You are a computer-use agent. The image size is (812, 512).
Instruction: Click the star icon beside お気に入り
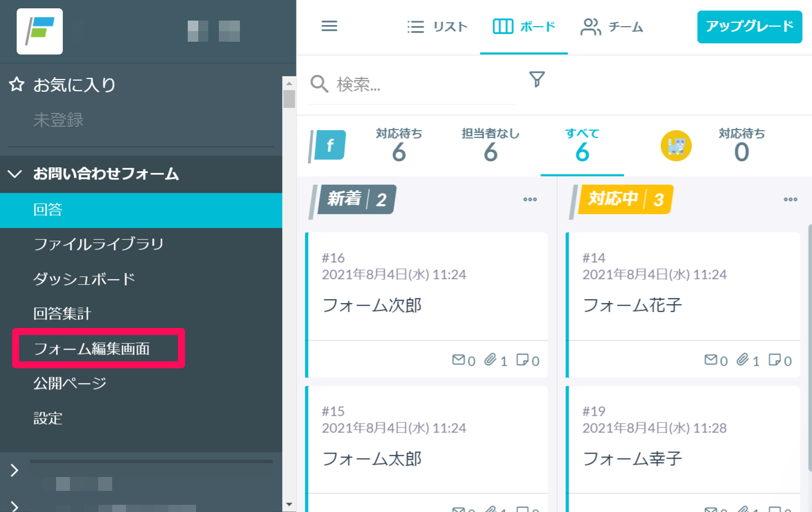click(x=17, y=84)
